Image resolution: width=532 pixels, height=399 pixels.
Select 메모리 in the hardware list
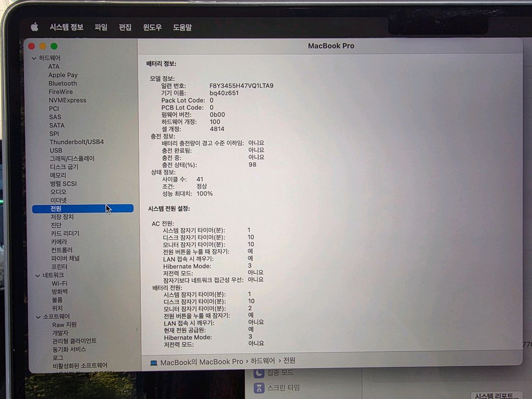[x=57, y=174]
